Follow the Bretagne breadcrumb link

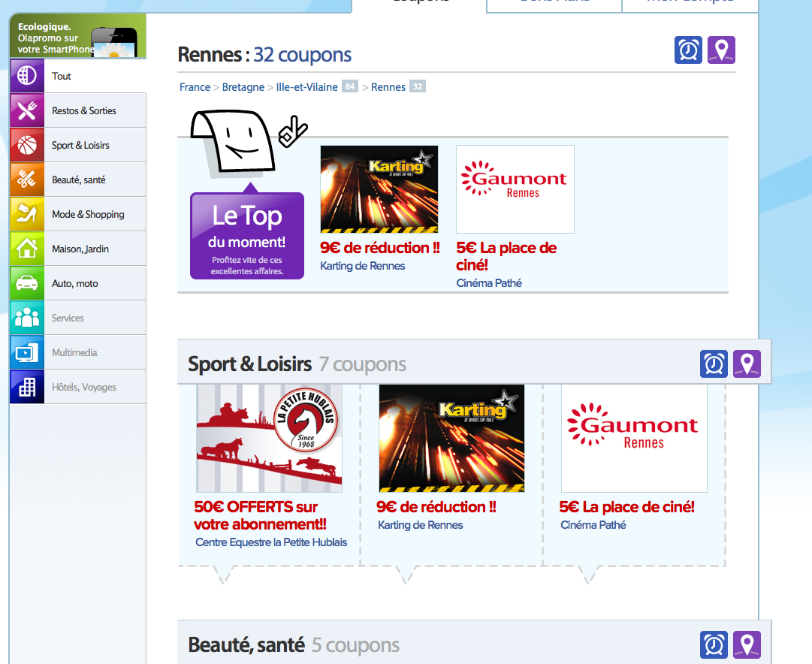click(243, 87)
